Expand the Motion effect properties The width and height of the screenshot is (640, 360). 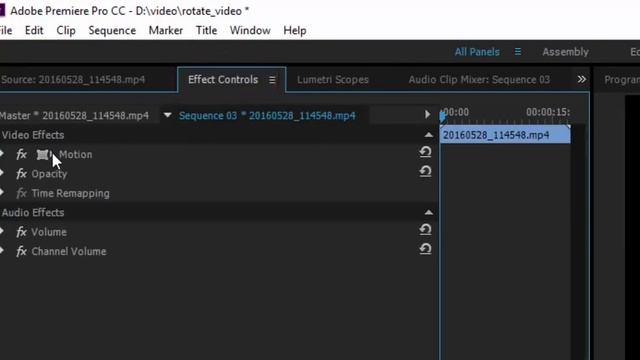tap(2, 154)
